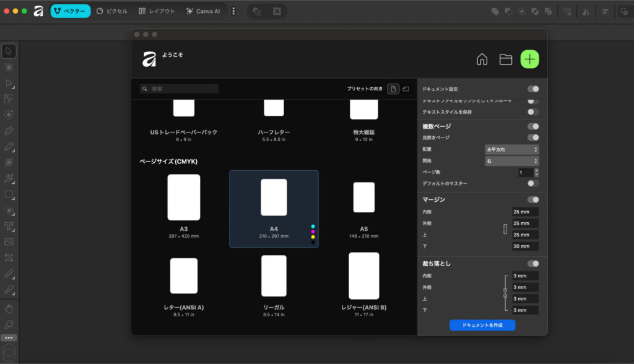Click the open folder icon
Image resolution: width=634 pixels, height=364 pixels.
click(x=506, y=59)
